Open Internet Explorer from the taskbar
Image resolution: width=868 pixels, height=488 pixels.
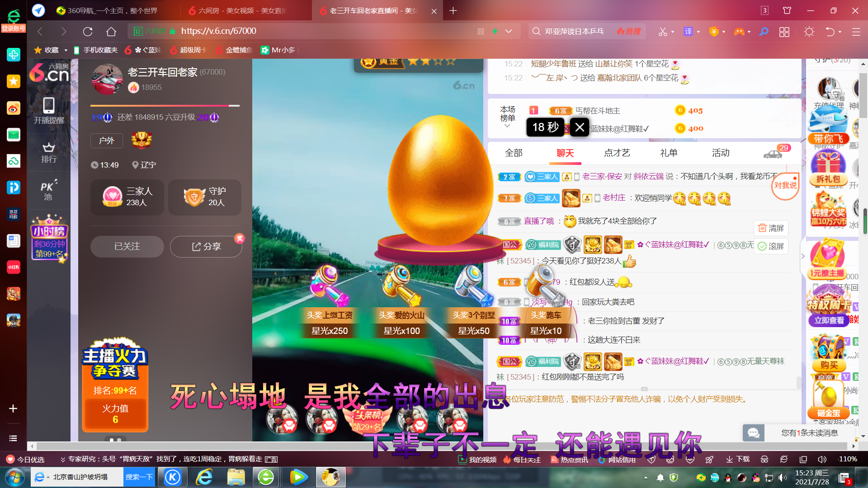point(204,478)
